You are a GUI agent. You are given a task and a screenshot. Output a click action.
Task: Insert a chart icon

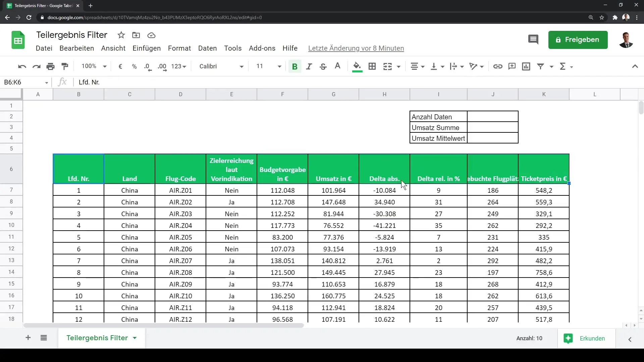coord(526,66)
